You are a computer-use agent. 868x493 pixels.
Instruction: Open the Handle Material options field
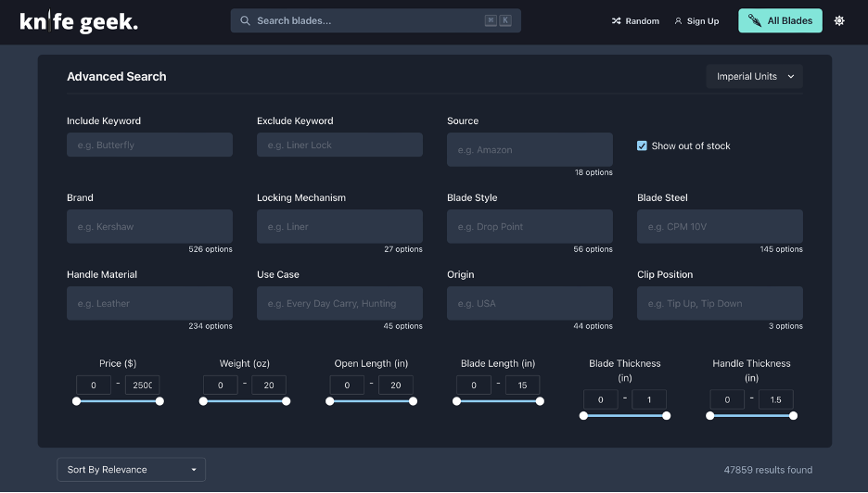click(x=149, y=303)
